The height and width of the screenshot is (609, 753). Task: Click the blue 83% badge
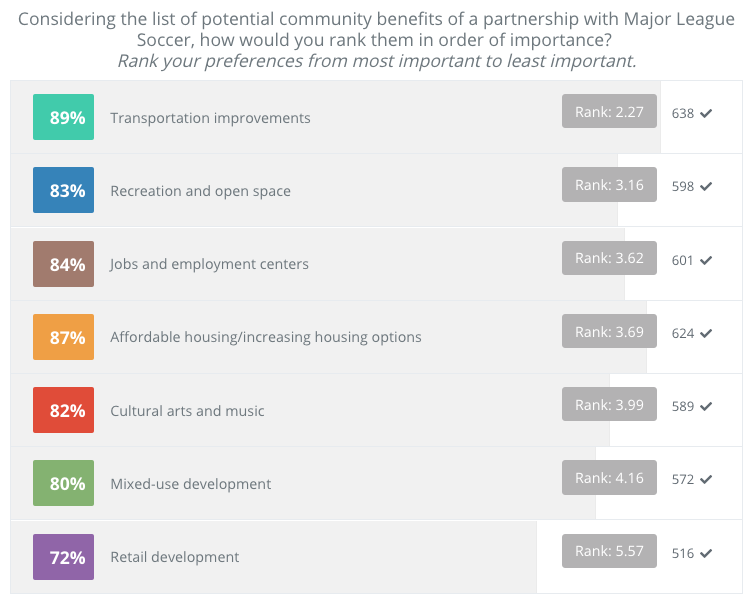(63, 190)
